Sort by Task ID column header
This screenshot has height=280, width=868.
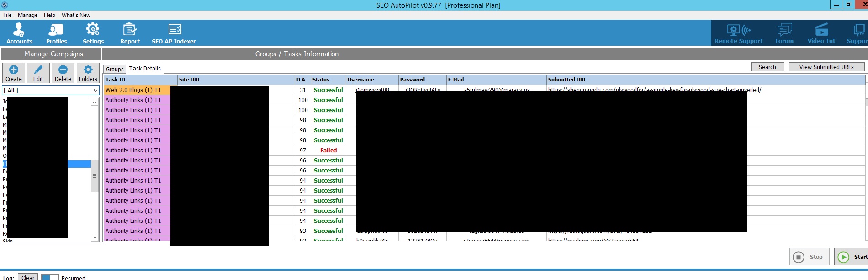pyautogui.click(x=140, y=80)
